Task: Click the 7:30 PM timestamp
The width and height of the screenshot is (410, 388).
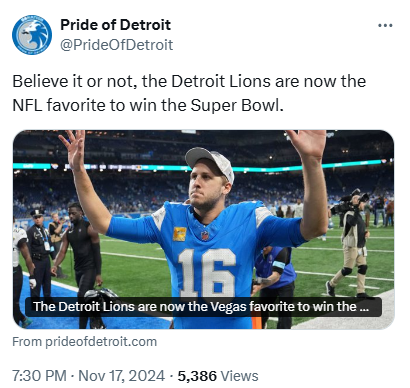Action: tap(39, 376)
